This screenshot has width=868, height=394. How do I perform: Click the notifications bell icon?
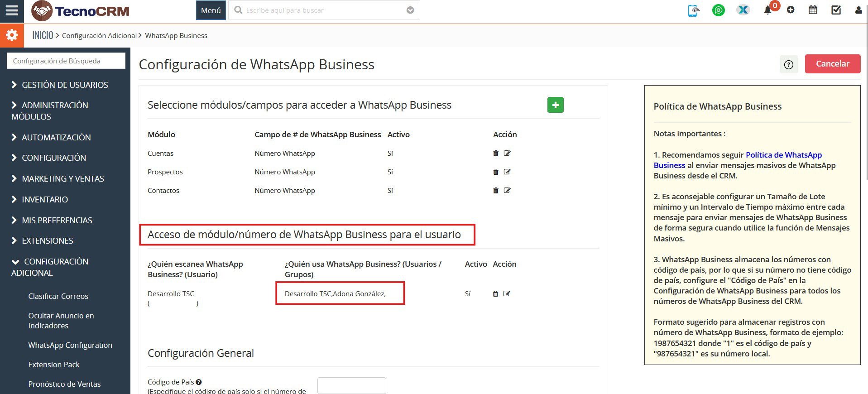pyautogui.click(x=768, y=10)
